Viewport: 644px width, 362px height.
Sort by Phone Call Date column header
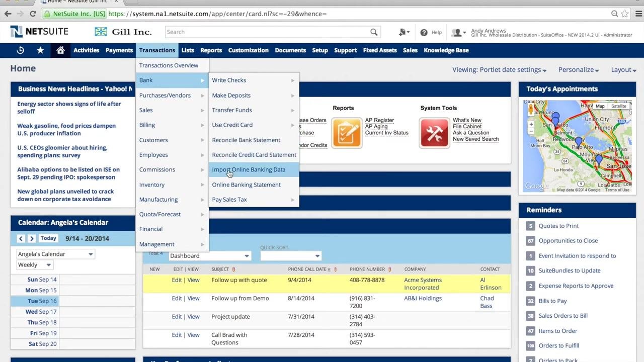tap(307, 269)
